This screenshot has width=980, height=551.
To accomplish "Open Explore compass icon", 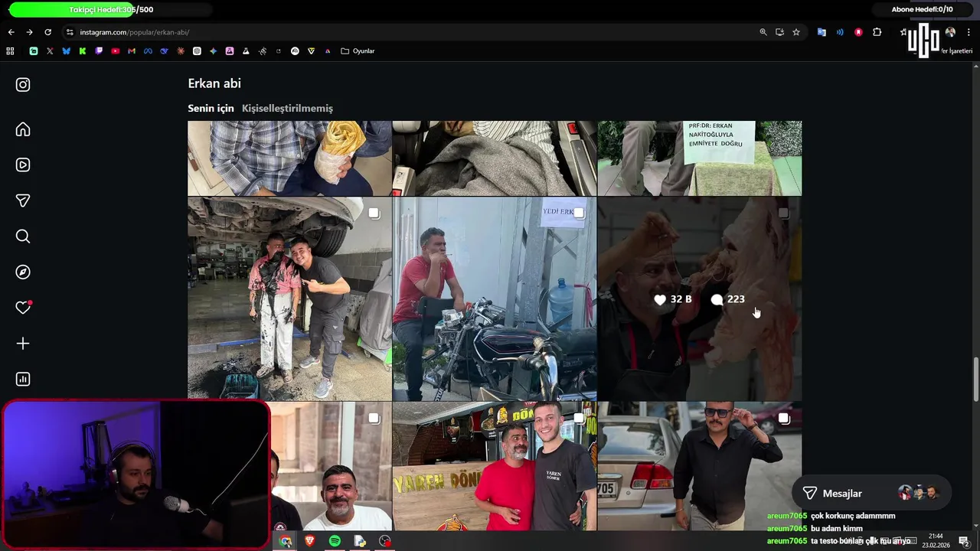I will [x=23, y=272].
